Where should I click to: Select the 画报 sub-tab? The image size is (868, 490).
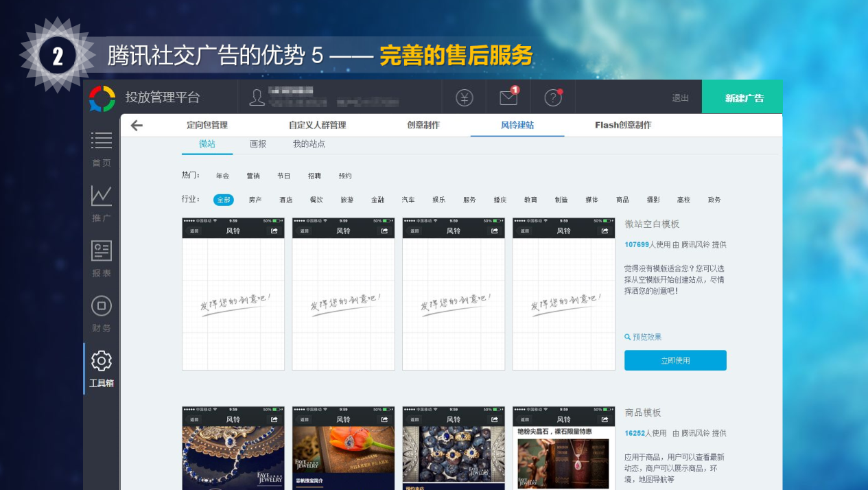(258, 144)
